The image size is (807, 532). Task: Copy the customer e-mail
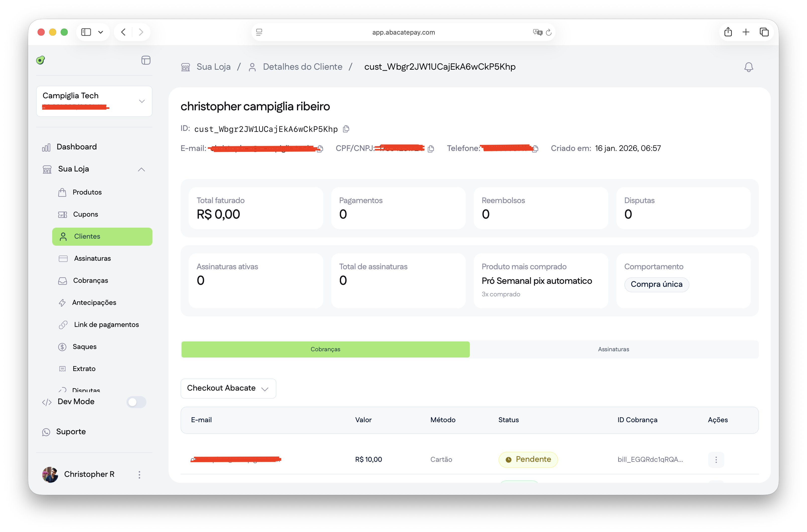click(x=320, y=149)
